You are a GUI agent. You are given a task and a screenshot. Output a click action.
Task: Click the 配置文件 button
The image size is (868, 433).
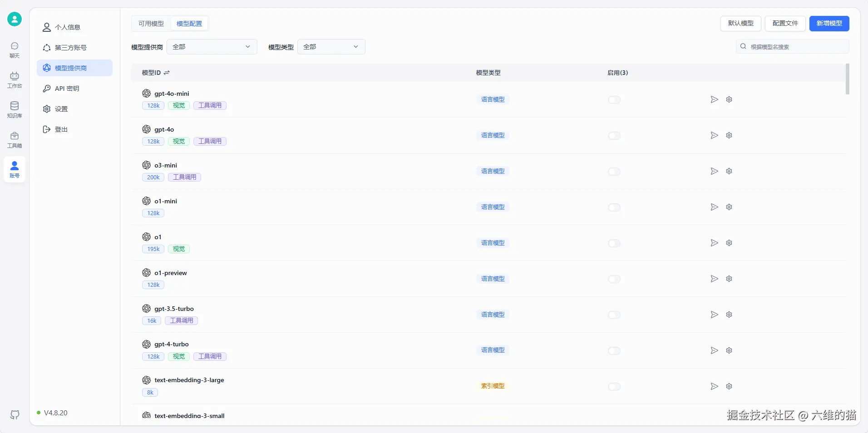(785, 24)
